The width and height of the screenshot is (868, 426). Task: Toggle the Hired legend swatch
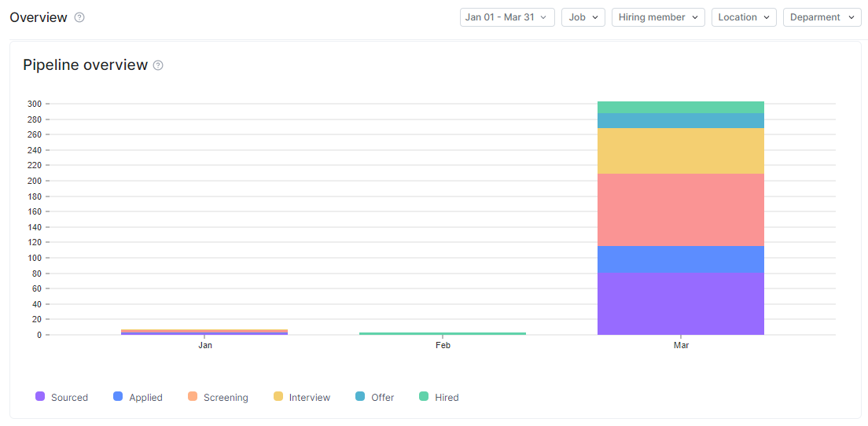[424, 397]
